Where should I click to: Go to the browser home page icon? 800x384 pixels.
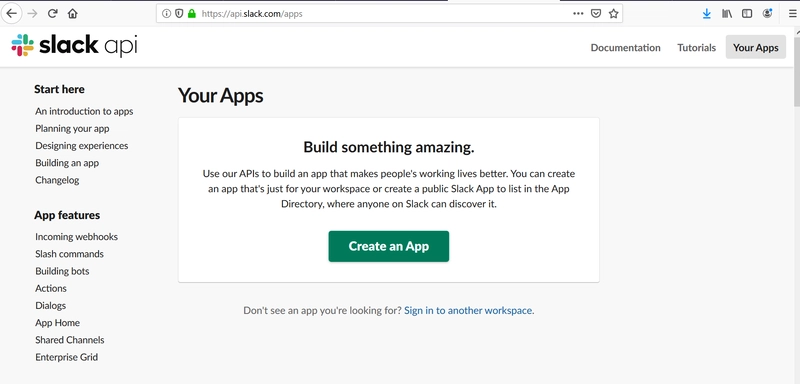pos(72,14)
